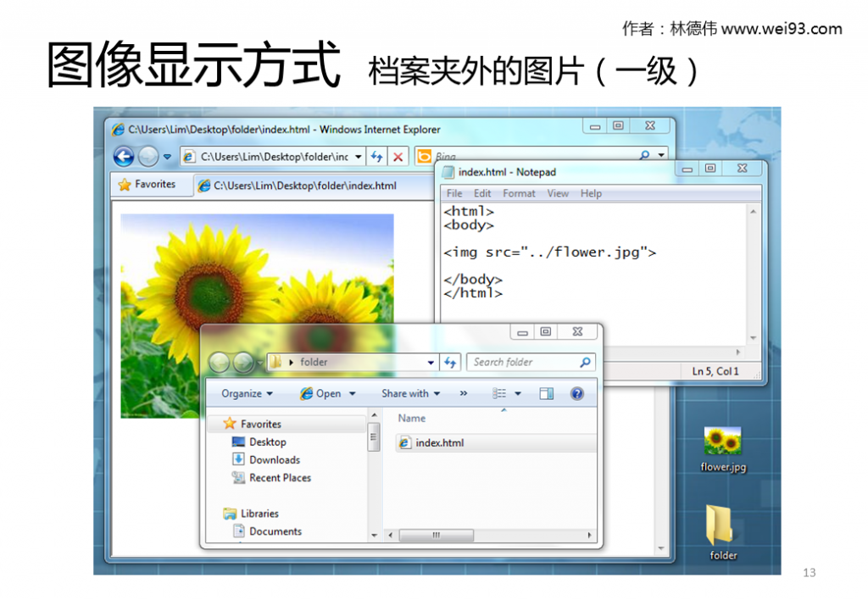Open Notepad File menu

pos(454,193)
